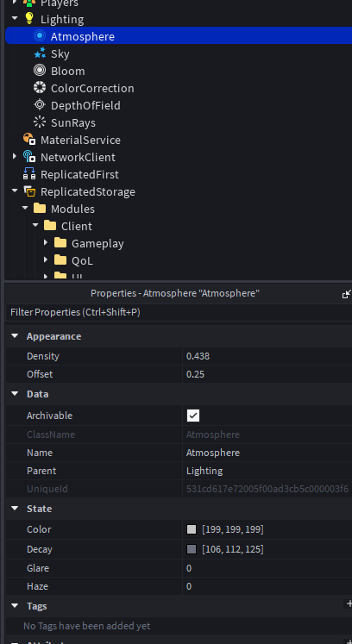
Task: Click the DepthOfField icon
Action: [x=40, y=105]
